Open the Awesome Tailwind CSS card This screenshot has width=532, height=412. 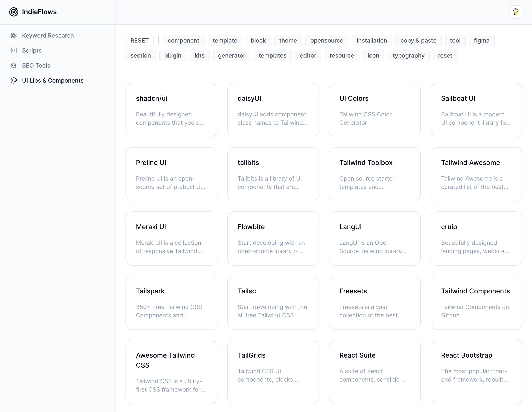click(171, 372)
